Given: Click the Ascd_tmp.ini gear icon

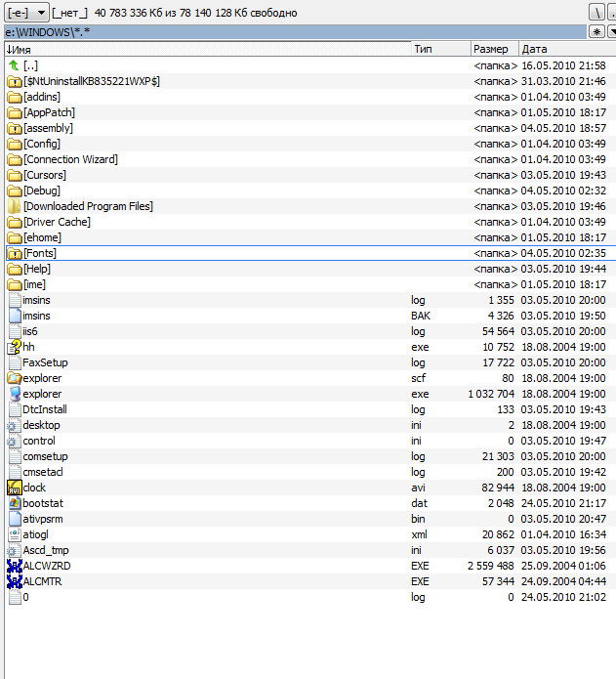Looking at the screenshot, I should click(x=14, y=550).
